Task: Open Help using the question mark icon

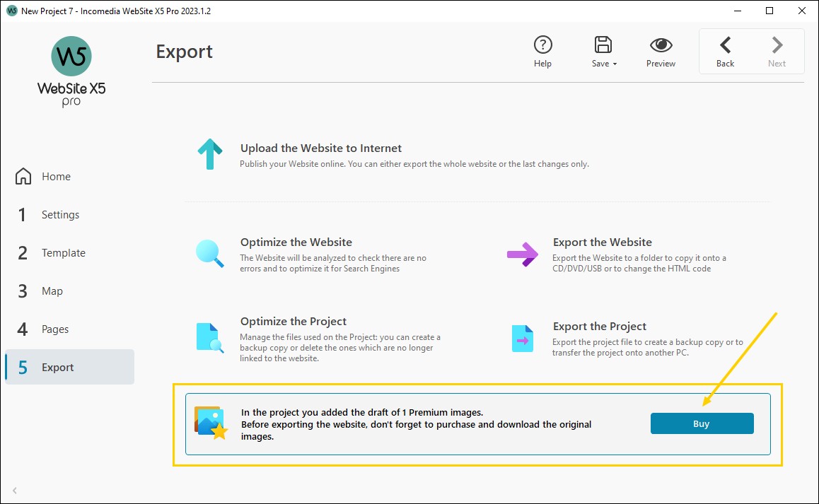Action: tap(543, 44)
